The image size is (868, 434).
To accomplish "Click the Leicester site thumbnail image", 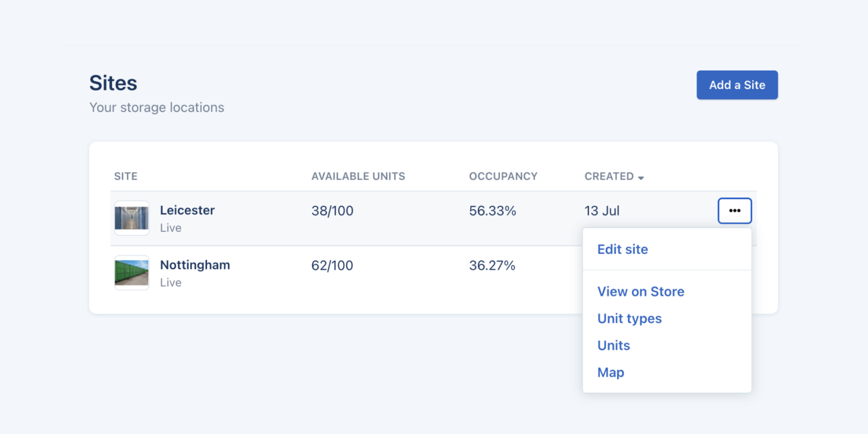I will (131, 218).
